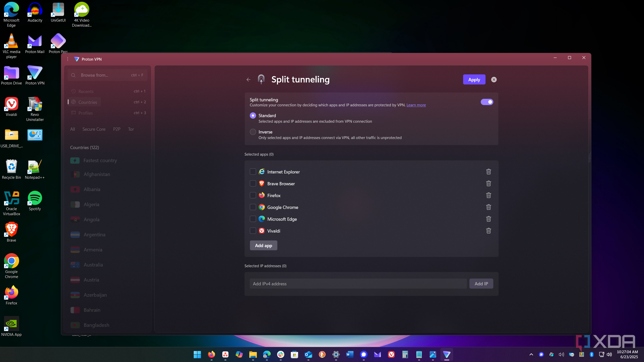Show hidden system tray icons
This screenshot has width=644, height=362.
click(531, 354)
